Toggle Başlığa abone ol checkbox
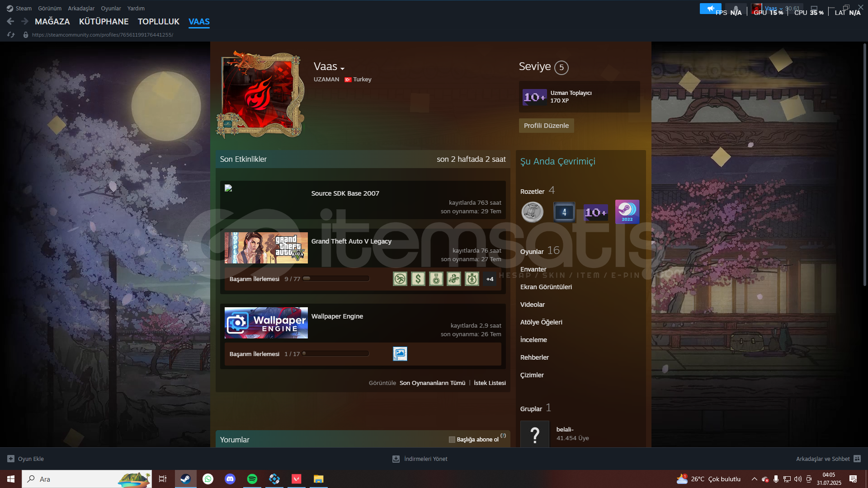The height and width of the screenshot is (488, 868). pyautogui.click(x=452, y=440)
